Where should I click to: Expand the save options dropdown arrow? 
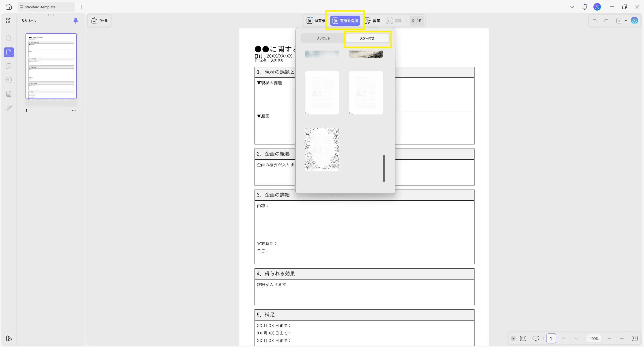tap(626, 21)
